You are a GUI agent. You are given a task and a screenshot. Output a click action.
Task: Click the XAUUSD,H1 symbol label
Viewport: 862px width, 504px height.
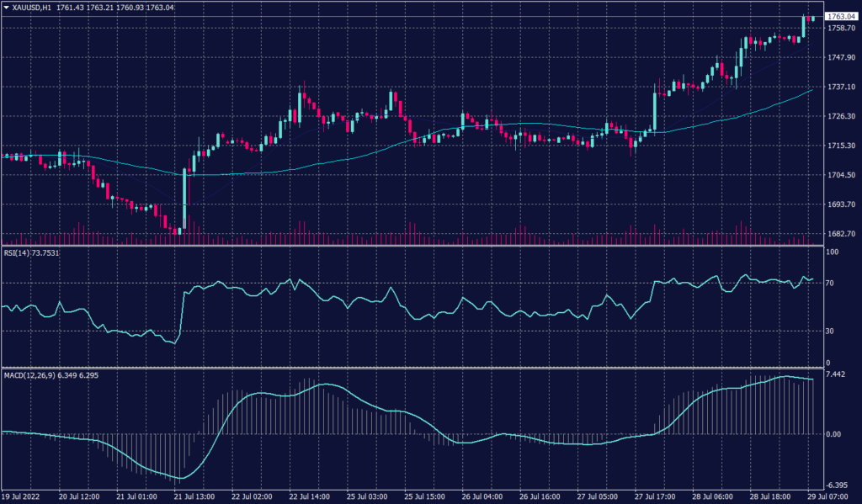(30, 7)
